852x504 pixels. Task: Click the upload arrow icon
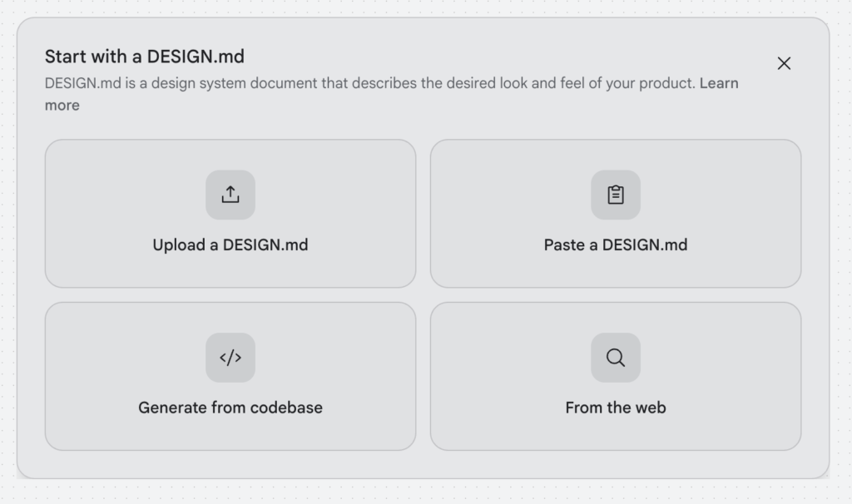point(230,195)
